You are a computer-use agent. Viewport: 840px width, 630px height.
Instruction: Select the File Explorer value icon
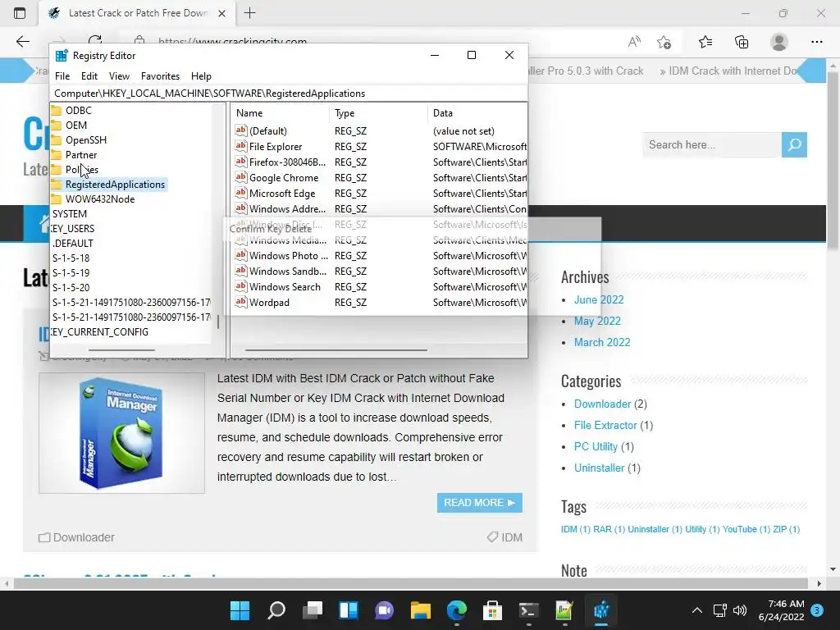pyautogui.click(x=241, y=146)
